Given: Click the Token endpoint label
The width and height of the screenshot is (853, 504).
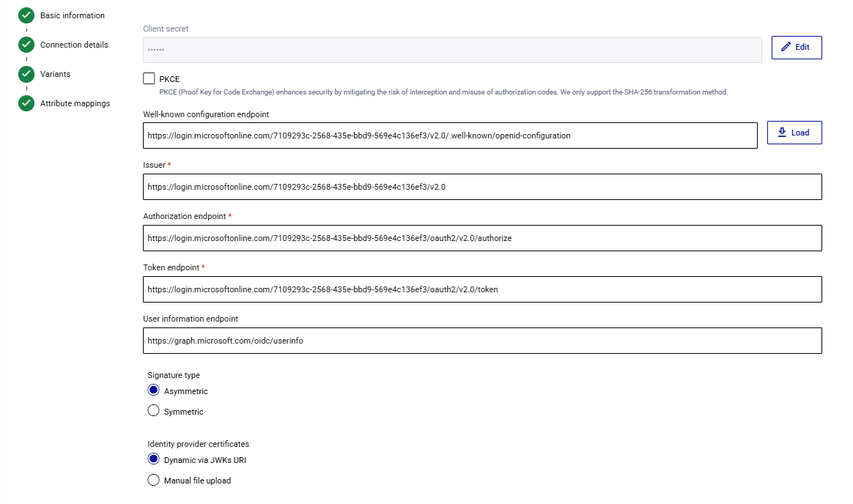Looking at the screenshot, I should 171,267.
